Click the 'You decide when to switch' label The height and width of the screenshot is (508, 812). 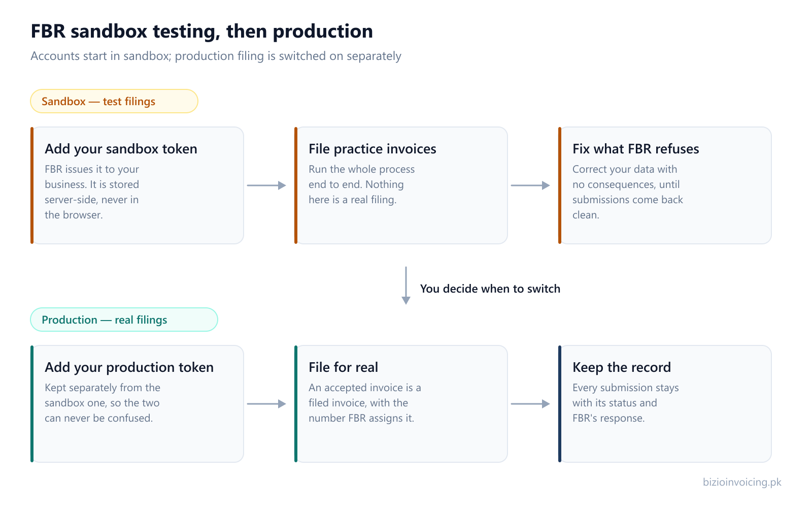click(490, 289)
